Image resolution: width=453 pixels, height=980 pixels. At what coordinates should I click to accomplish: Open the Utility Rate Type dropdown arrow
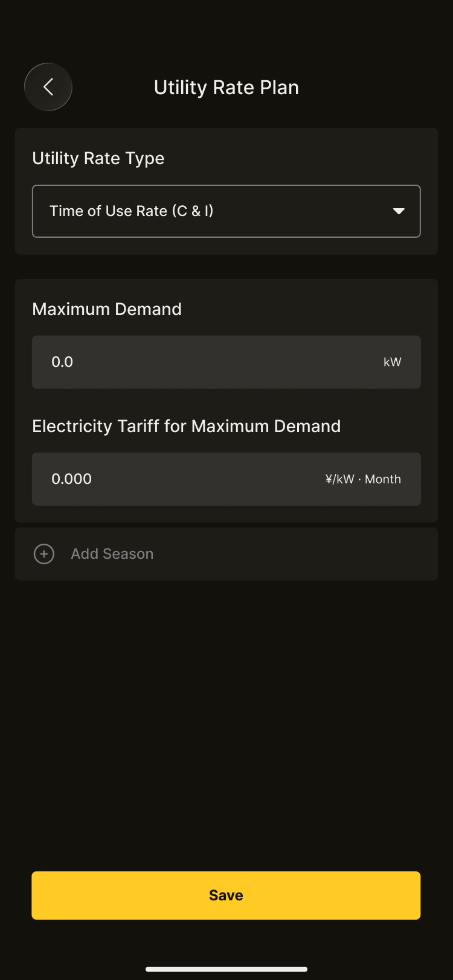pyautogui.click(x=399, y=211)
